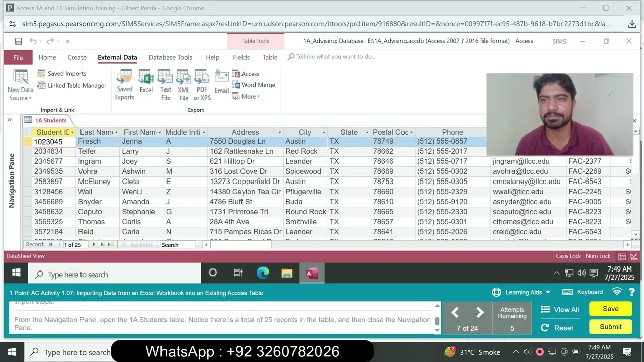Click the question mark help icon
Screen dimensions: 644x362
[x=632, y=292]
